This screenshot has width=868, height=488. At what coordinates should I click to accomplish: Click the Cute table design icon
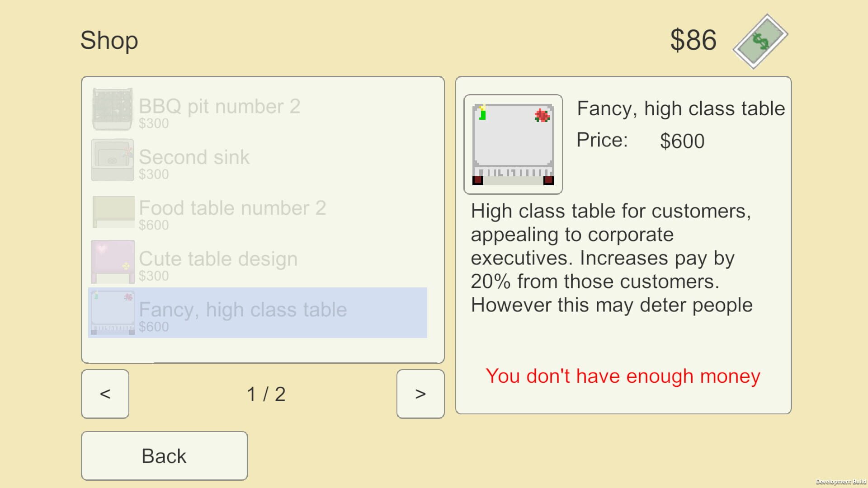(x=113, y=262)
